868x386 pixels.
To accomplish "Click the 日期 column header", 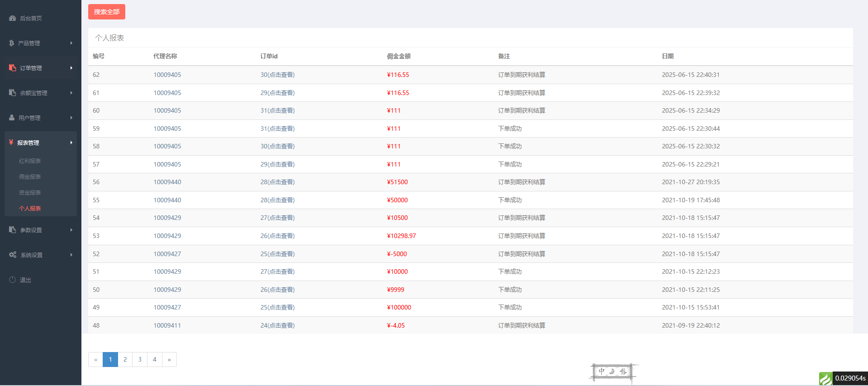I will (668, 56).
